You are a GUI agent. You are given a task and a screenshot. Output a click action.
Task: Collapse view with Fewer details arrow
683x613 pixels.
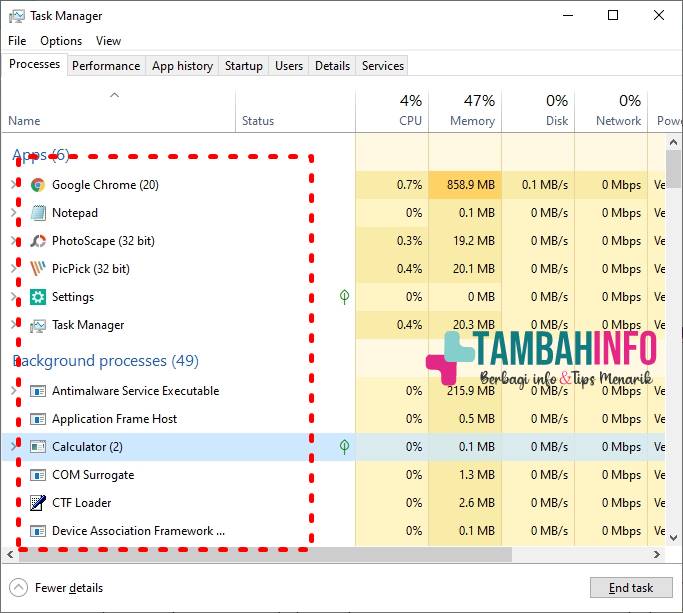pyautogui.click(x=18, y=588)
